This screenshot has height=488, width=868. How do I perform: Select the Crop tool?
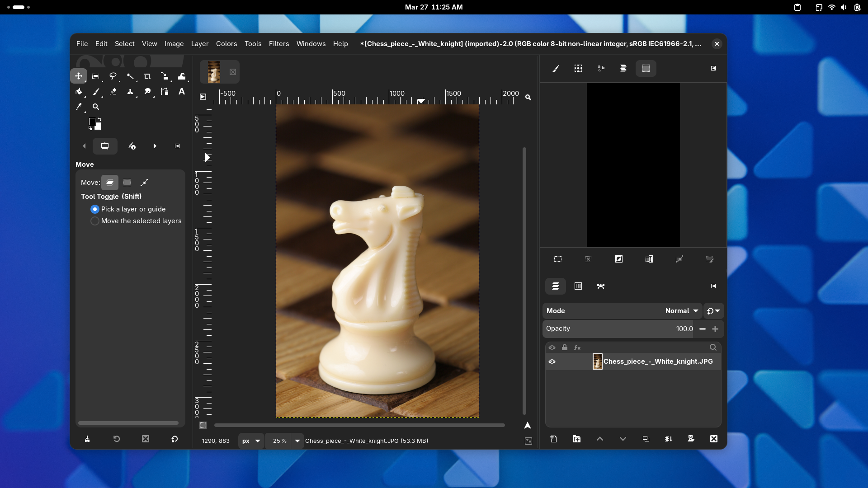click(x=147, y=76)
